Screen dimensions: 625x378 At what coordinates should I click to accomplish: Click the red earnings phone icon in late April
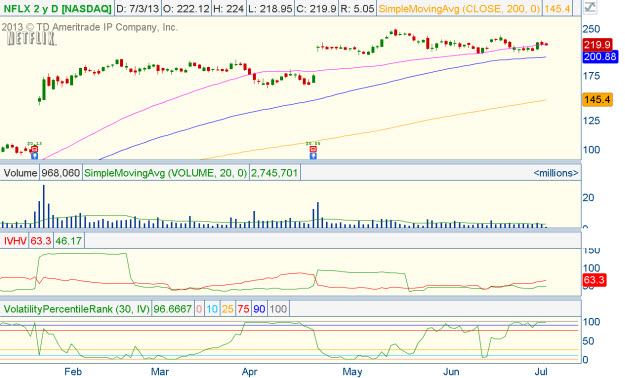(x=313, y=149)
